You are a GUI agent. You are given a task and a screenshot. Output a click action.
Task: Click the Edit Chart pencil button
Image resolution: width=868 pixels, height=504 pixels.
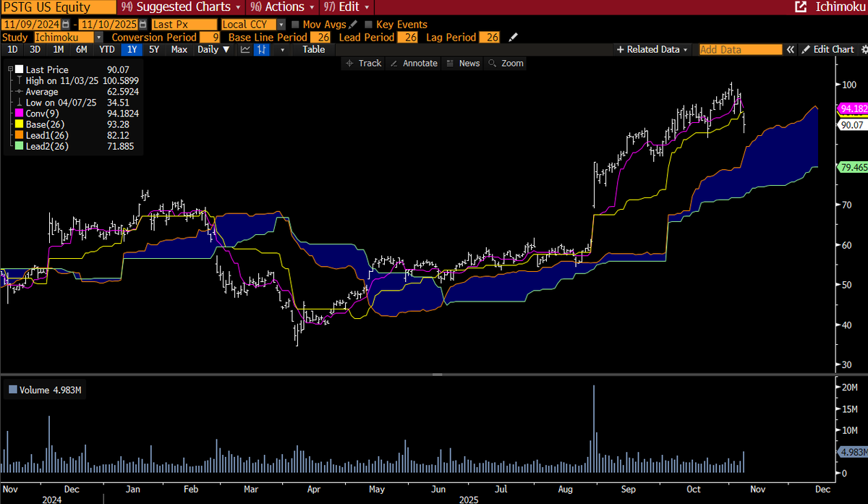click(828, 49)
